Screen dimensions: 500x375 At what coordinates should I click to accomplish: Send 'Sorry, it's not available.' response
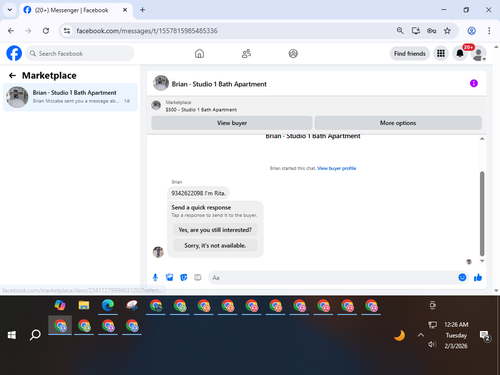(215, 246)
